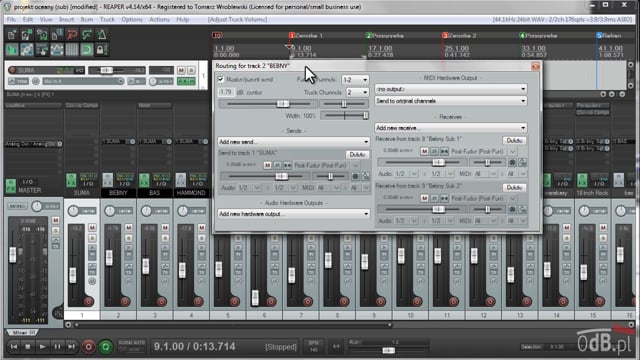
Task: Toggle the lock icon in toolbar
Action: pyautogui.click(x=101, y=50)
